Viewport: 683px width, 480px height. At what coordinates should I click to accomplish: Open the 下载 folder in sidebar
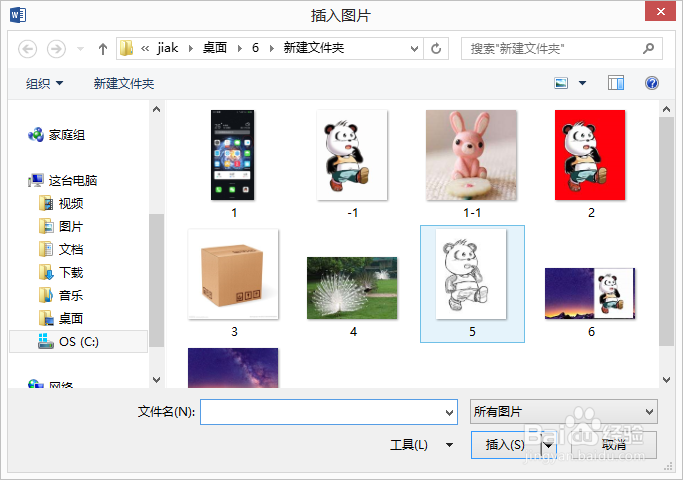pyautogui.click(x=71, y=273)
